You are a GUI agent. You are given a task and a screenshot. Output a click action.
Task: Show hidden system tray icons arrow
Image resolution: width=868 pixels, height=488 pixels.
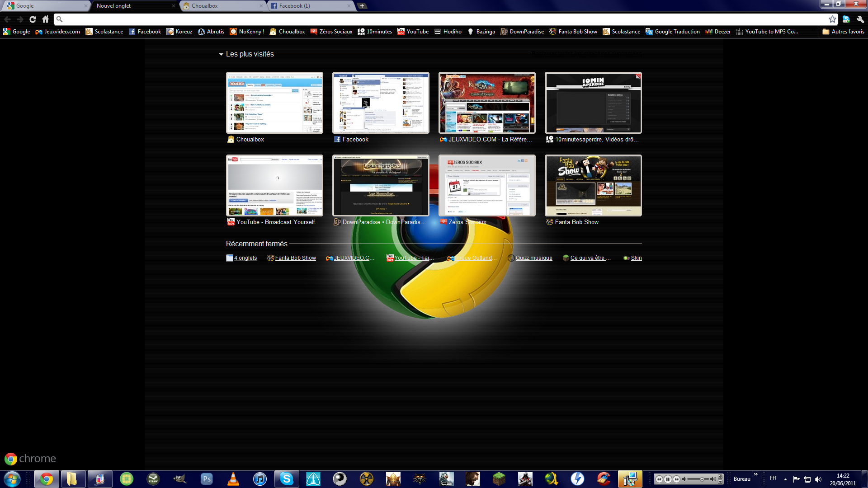pyautogui.click(x=785, y=479)
